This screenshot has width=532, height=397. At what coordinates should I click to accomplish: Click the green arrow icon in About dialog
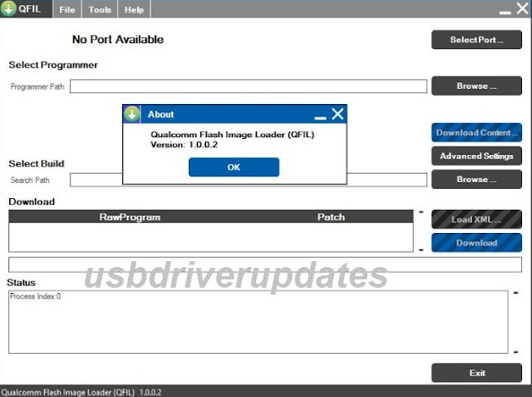click(x=132, y=114)
